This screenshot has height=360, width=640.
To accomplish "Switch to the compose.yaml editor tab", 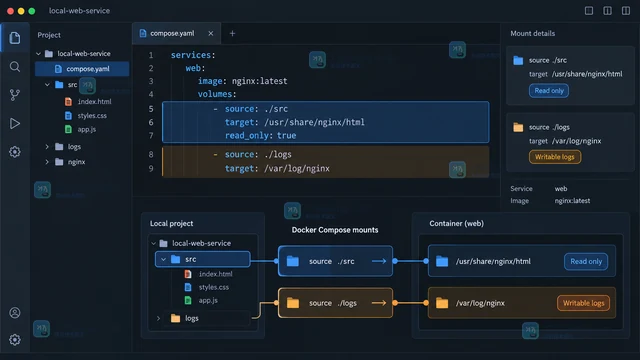I will click(x=176, y=33).
